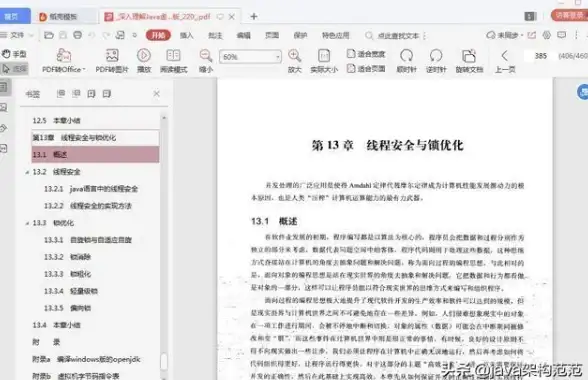
Task: Click the redo arrow icon
Action: pyautogui.click(x=106, y=35)
